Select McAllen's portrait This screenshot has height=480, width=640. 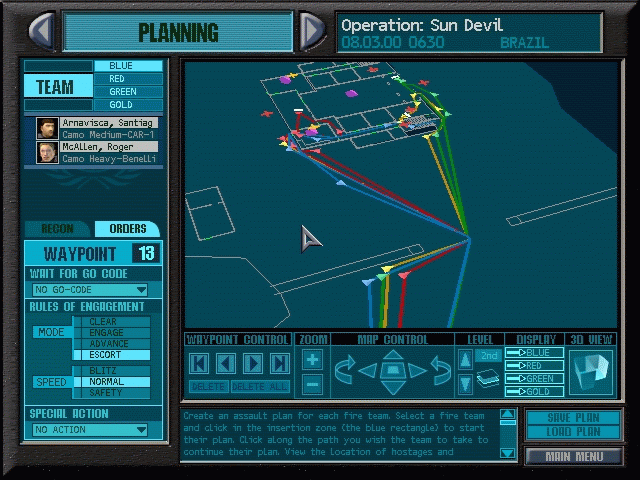click(x=47, y=152)
